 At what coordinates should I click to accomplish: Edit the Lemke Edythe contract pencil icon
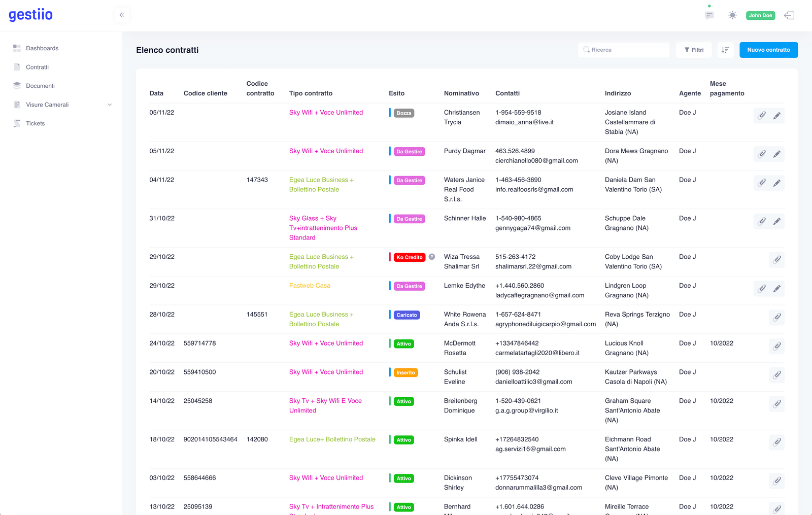coord(776,289)
